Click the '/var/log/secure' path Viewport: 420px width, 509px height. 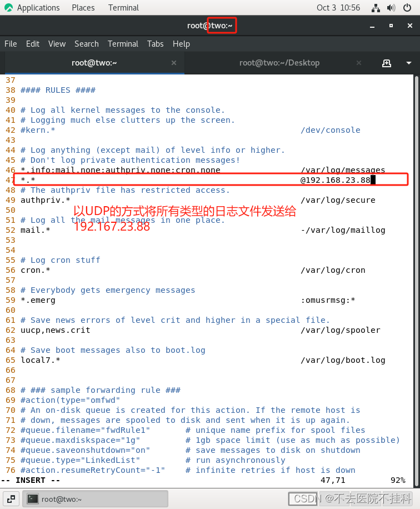[338, 200]
